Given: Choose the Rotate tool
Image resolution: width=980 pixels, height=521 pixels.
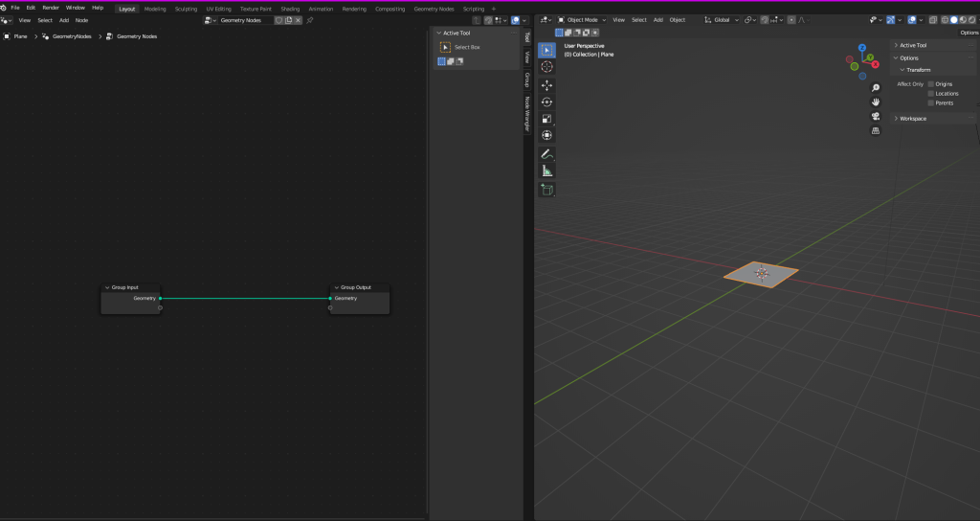Looking at the screenshot, I should tap(546, 102).
